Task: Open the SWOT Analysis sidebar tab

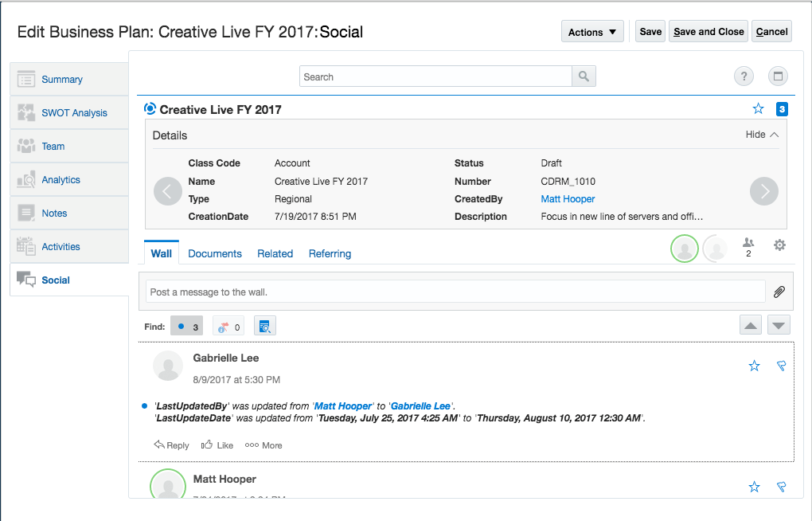Action: [74, 113]
